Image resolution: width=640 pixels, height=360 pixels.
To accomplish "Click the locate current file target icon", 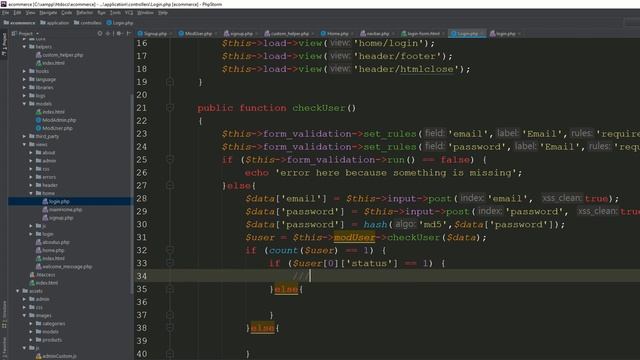I will [100, 33].
